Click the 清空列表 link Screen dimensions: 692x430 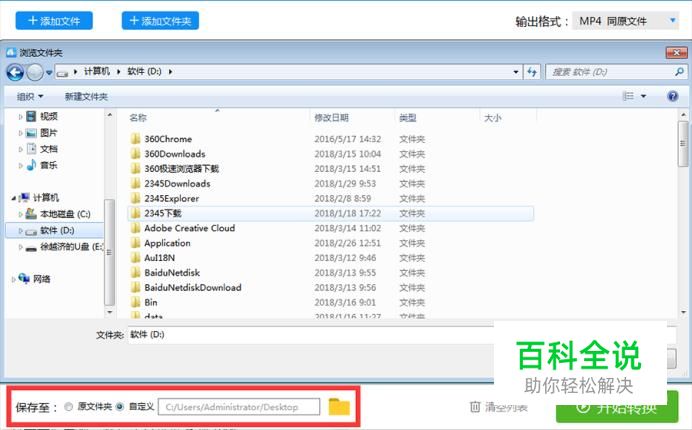(x=507, y=407)
